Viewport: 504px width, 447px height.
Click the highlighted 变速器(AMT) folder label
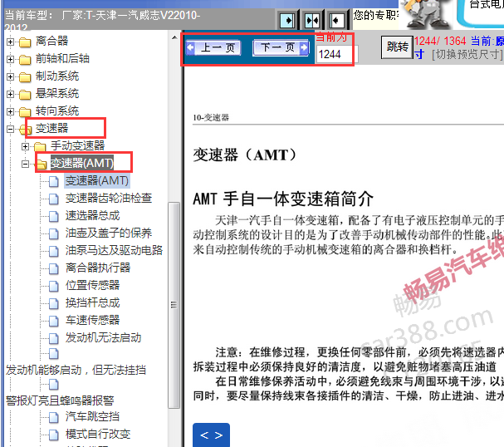tap(82, 163)
